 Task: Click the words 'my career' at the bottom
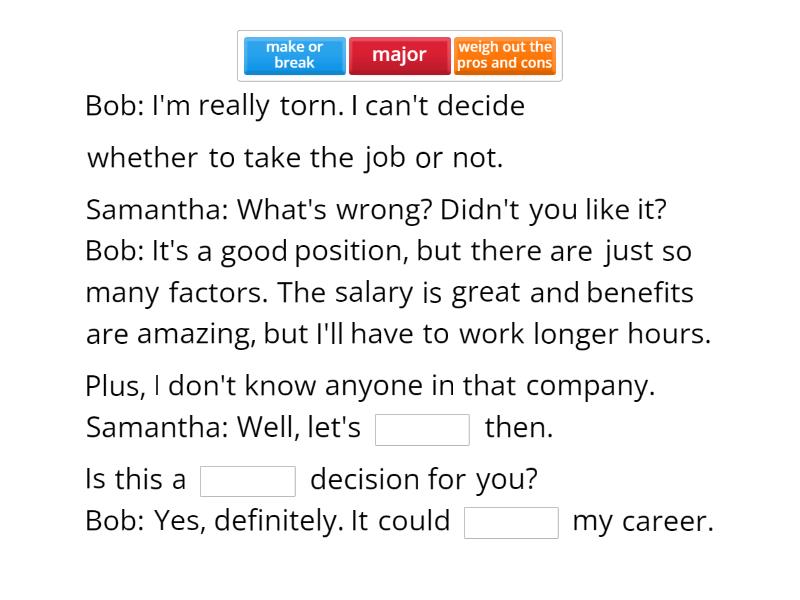point(640,522)
